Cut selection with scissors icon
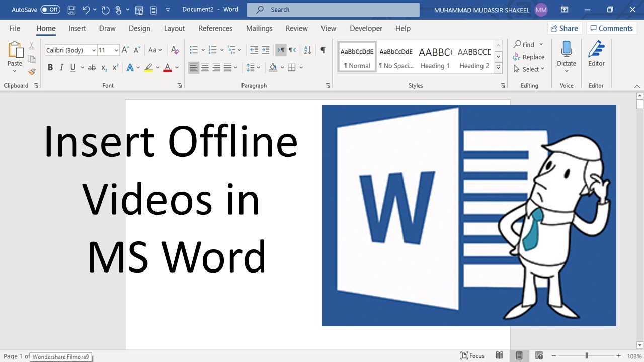Screen dimensions: 644x362 pos(32,46)
